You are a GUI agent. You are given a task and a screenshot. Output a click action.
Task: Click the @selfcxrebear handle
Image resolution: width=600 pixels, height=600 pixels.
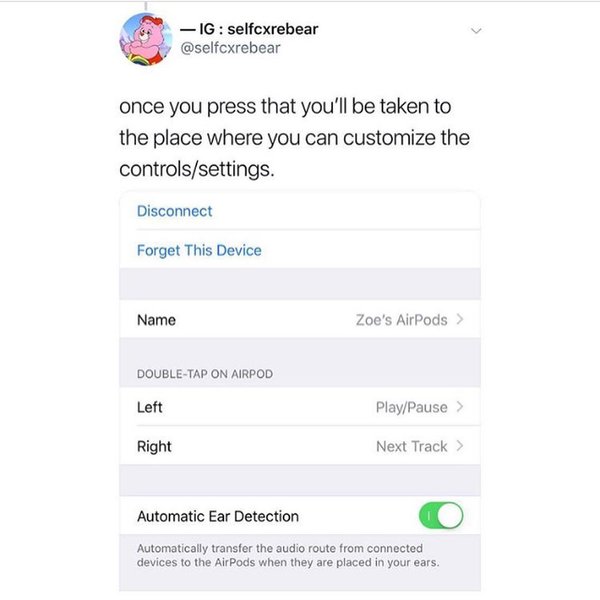click(230, 48)
